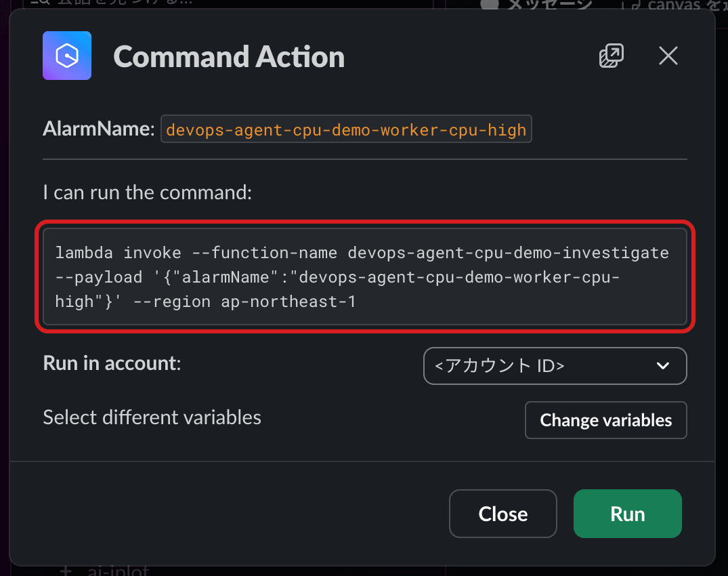Click the green Run button
The image size is (728, 576).
(x=627, y=514)
